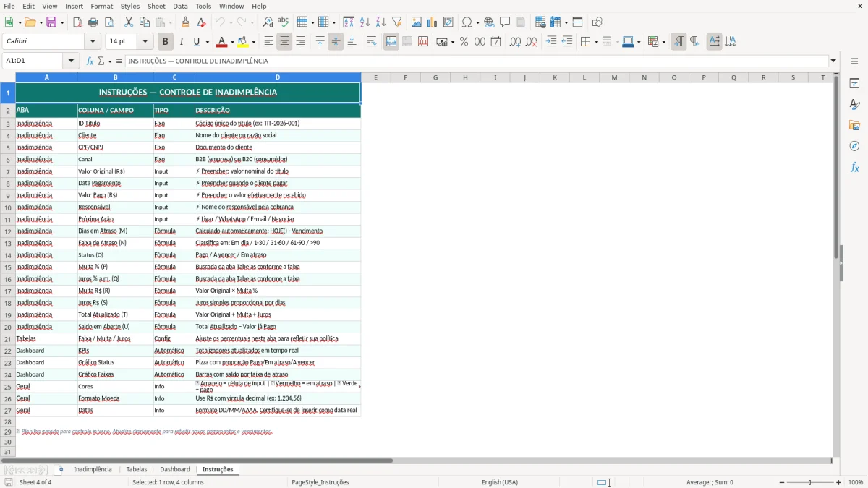Run the spelling check
Image resolution: width=868 pixels, height=488 pixels.
pyautogui.click(x=284, y=22)
